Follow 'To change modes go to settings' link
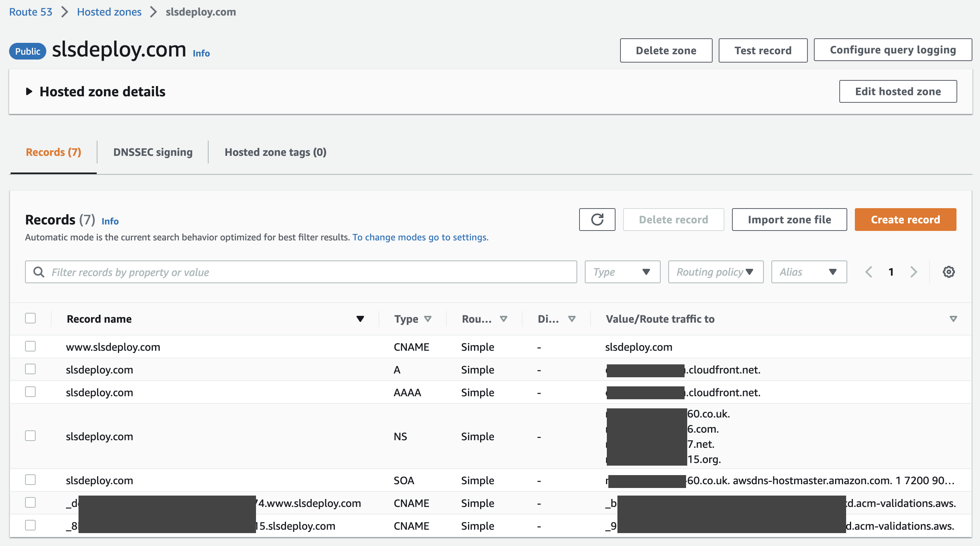Image resolution: width=980 pixels, height=546 pixels. point(420,237)
